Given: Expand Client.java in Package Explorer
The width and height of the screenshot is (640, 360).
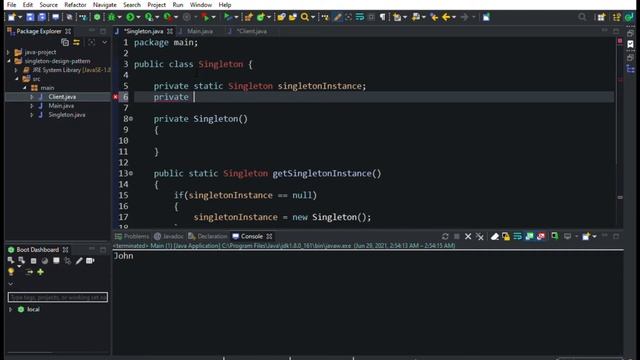Looking at the screenshot, I should tap(31, 97).
